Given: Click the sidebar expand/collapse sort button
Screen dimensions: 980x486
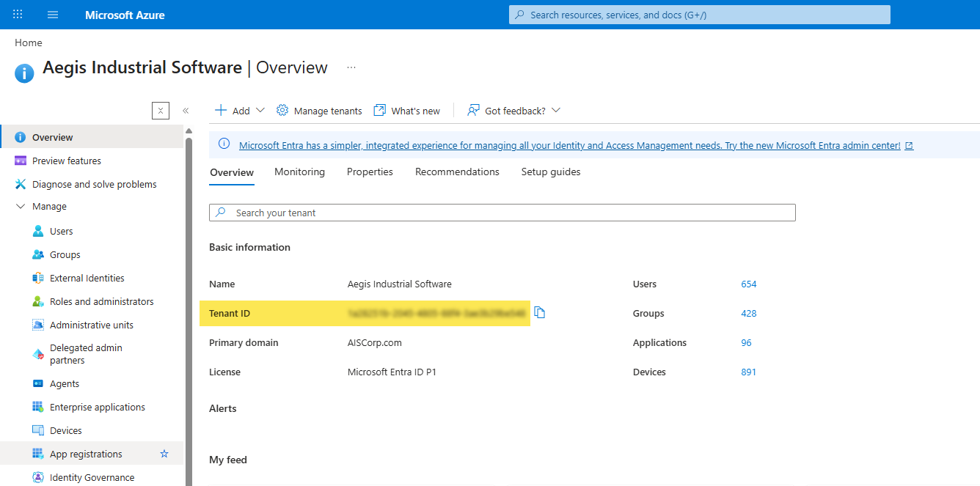Looking at the screenshot, I should point(161,111).
